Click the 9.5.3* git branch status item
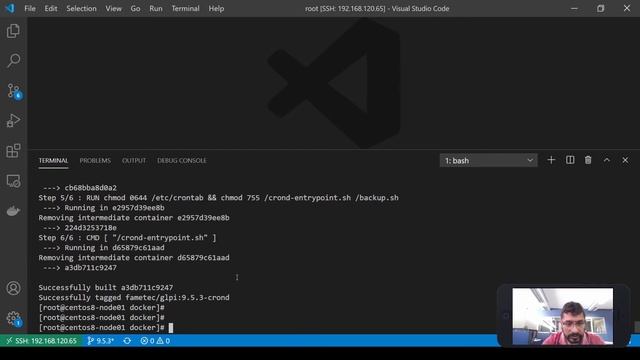This screenshot has height=360, width=640. click(x=100, y=341)
